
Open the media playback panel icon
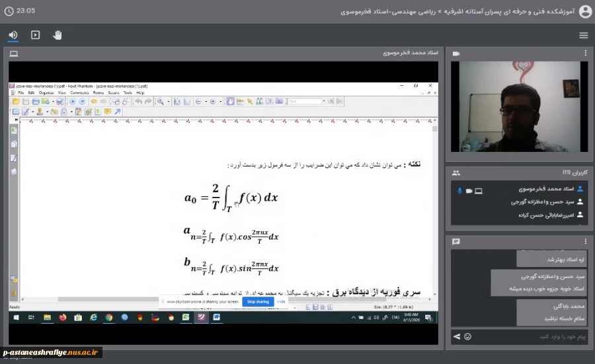[x=35, y=35]
